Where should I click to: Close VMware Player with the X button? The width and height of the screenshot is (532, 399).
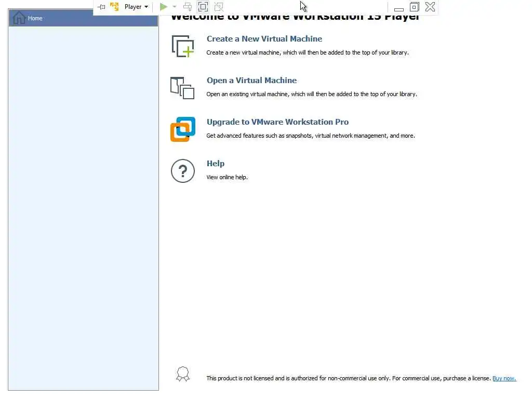pyautogui.click(x=430, y=7)
